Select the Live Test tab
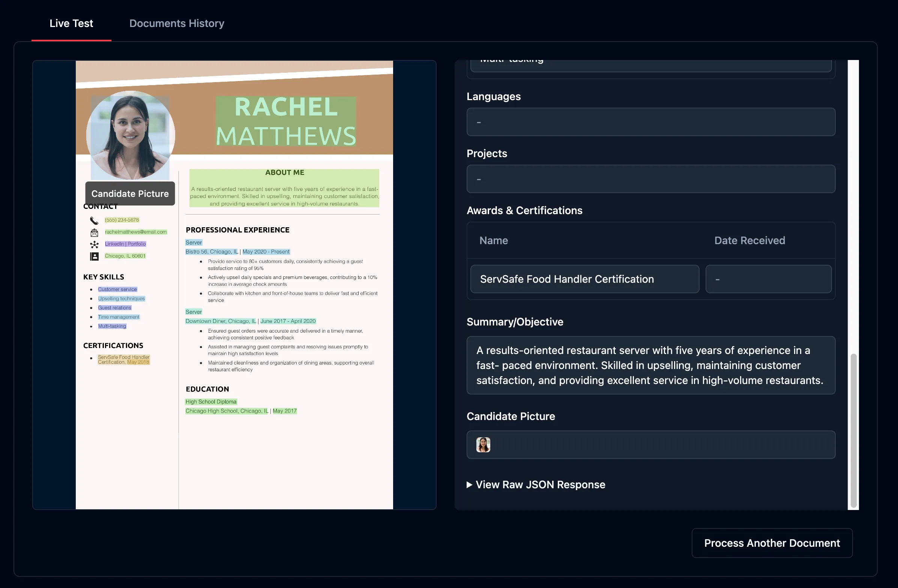The height and width of the screenshot is (588, 898). pos(71,23)
